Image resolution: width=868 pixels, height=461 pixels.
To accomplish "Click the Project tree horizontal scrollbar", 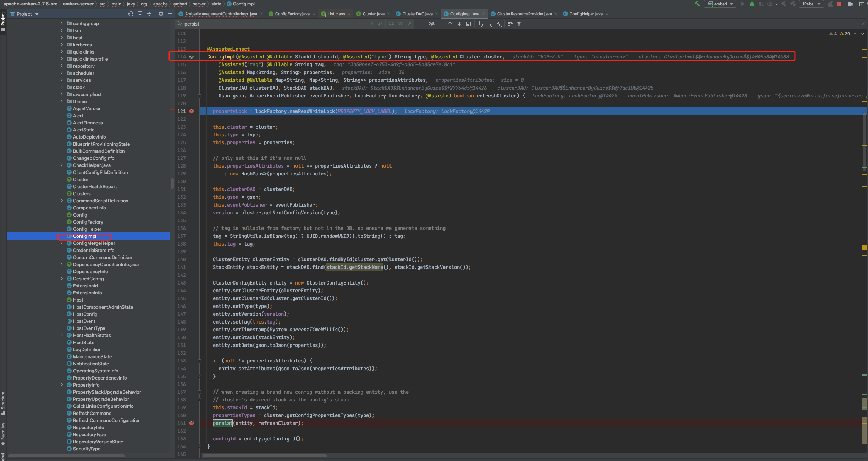I will [66, 456].
